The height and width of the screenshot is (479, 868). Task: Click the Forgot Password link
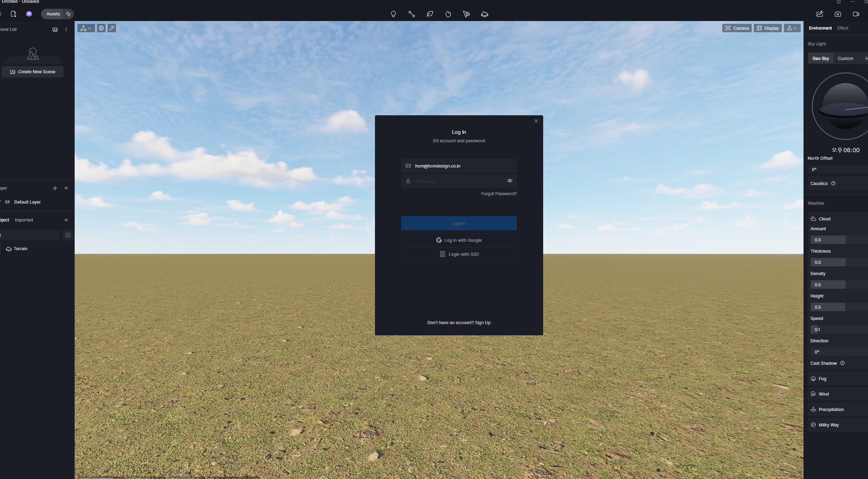pyautogui.click(x=499, y=194)
